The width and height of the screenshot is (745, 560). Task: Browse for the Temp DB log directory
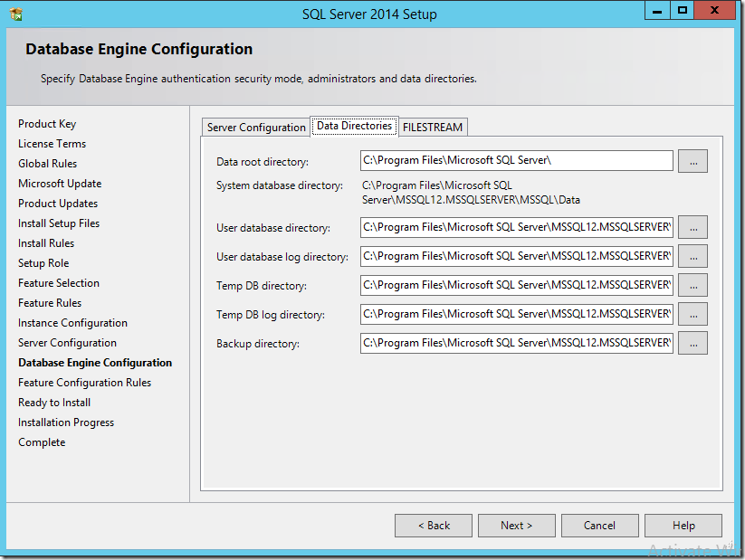pos(692,314)
